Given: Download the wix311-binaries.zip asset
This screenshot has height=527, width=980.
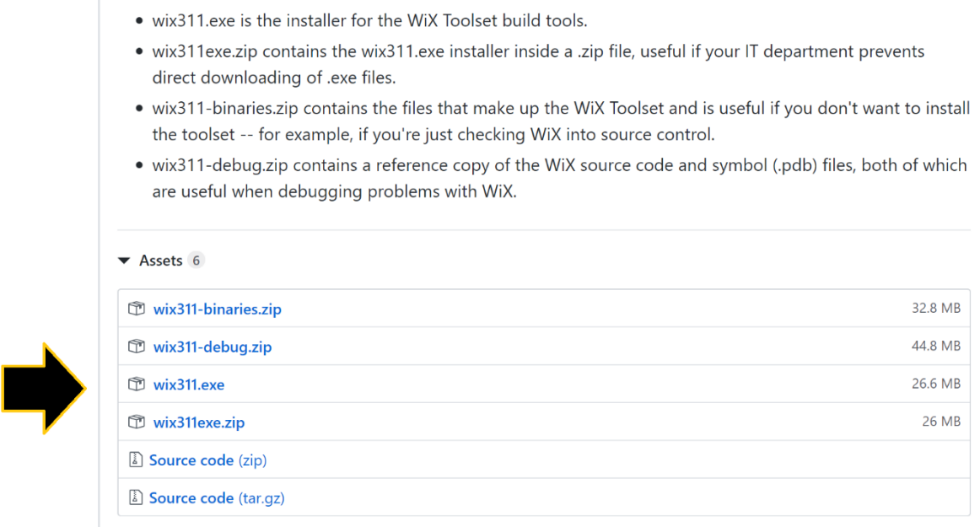Looking at the screenshot, I should [x=217, y=309].
